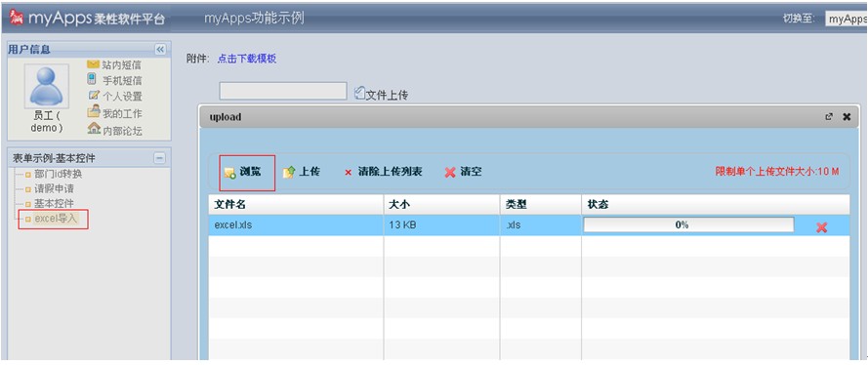Click the 手机短信 phone icon
The width and height of the screenshot is (868, 365).
coord(92,79)
